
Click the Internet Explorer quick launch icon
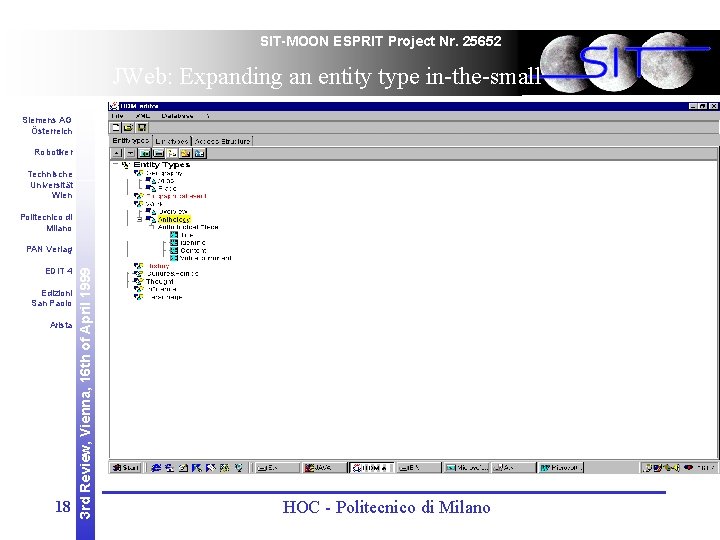(156, 467)
